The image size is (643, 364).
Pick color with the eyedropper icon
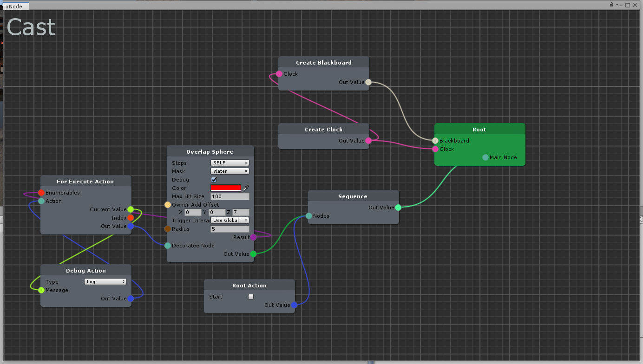(246, 188)
